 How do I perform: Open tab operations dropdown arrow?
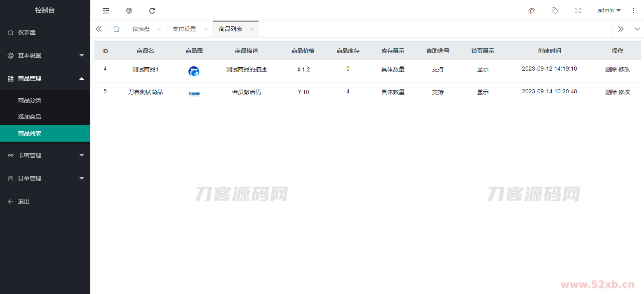pos(637,29)
